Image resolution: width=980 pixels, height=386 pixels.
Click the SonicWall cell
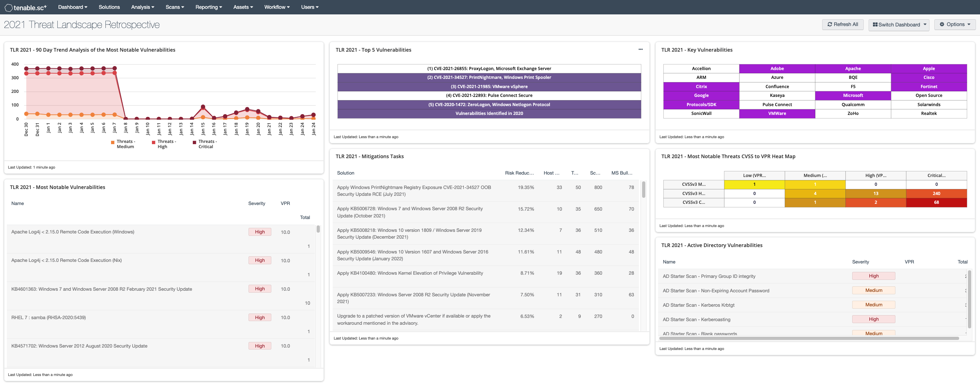tap(701, 113)
